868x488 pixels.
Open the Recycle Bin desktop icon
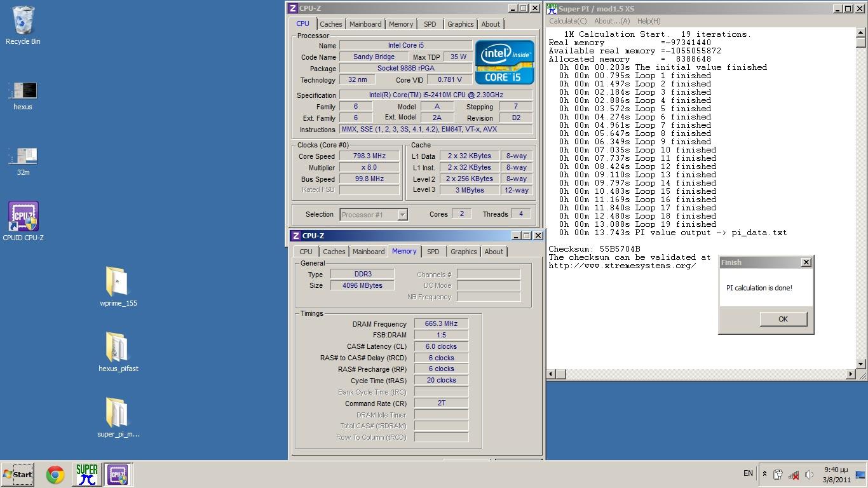click(x=23, y=26)
